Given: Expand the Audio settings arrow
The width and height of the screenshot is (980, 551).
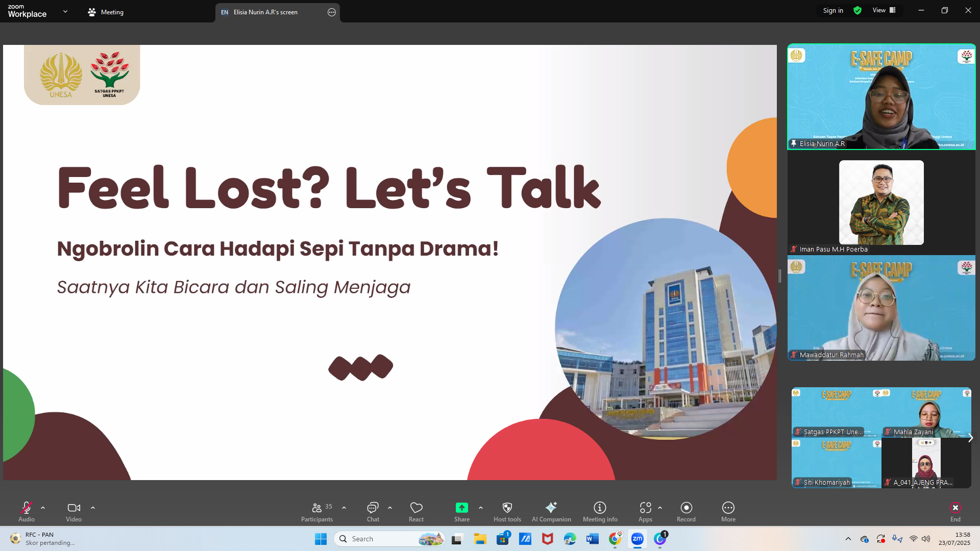Looking at the screenshot, I should pyautogui.click(x=43, y=508).
